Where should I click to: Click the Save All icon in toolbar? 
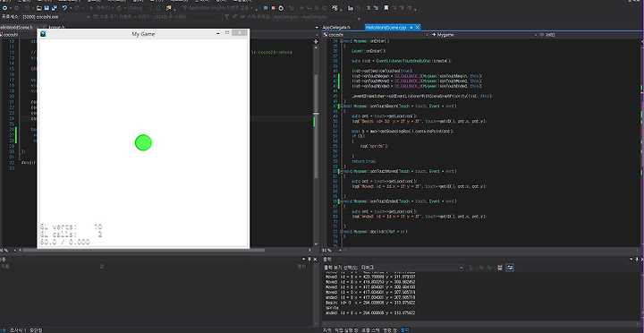click(55, 8)
